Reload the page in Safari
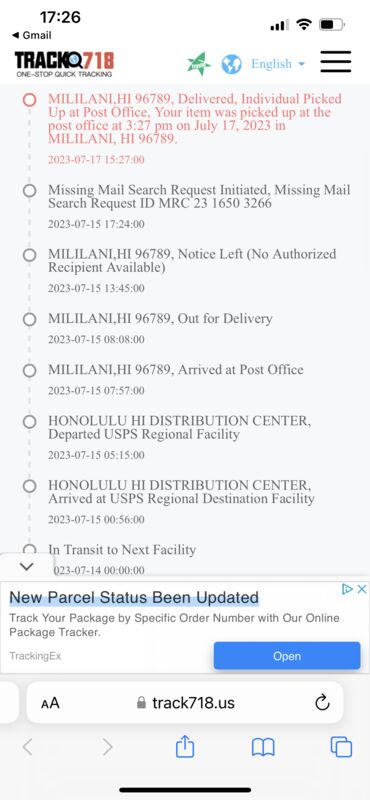Image resolution: width=370 pixels, height=800 pixels. point(322,703)
